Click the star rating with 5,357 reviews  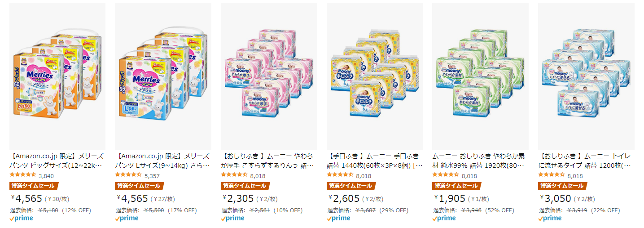pos(128,175)
